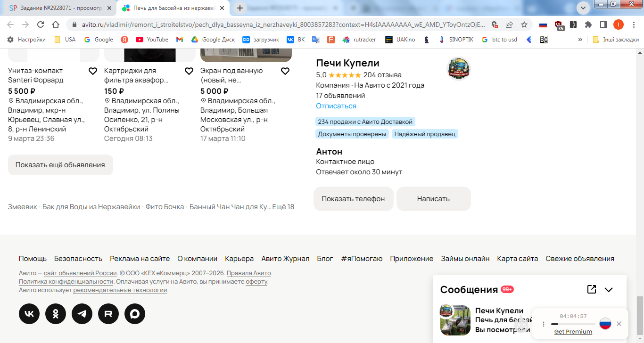Open Блог footer link
Viewport: 644px width, 343px height.
[x=325, y=259]
